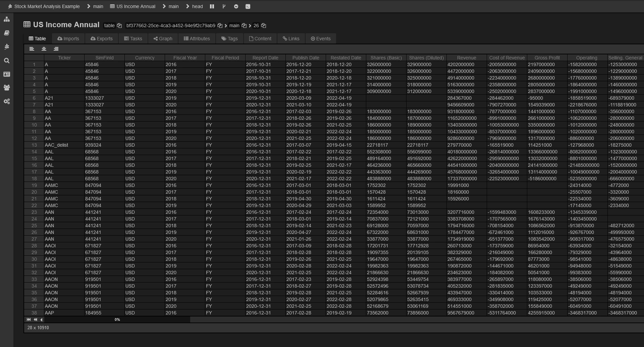Click the Ticker column header
The width and height of the screenshot is (644, 347).
[x=64, y=58]
